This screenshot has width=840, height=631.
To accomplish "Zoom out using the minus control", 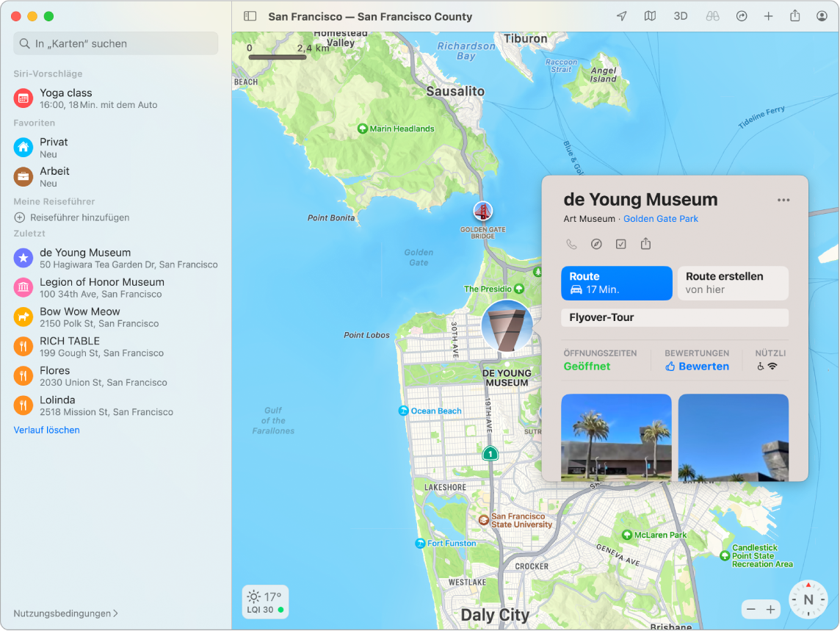I will pos(750,610).
